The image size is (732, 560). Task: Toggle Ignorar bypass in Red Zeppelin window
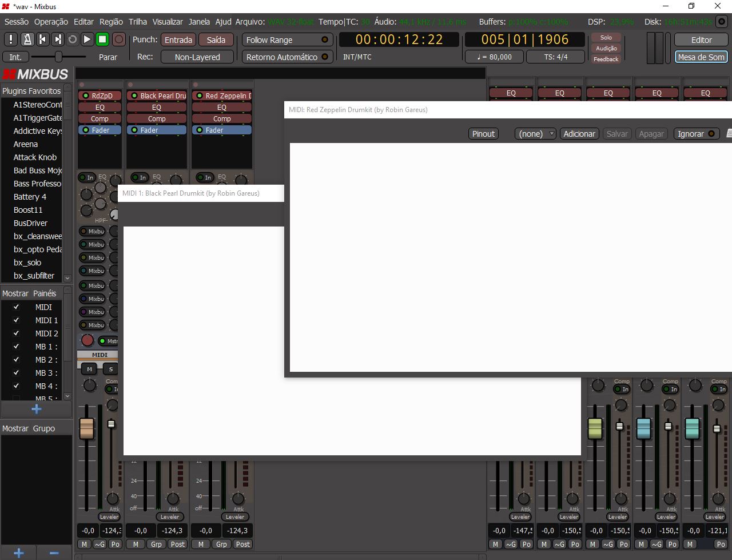point(696,133)
